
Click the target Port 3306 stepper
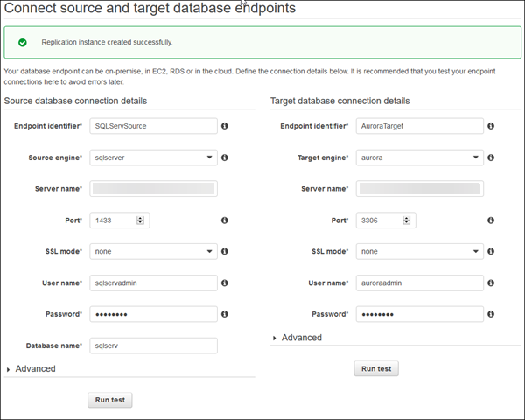407,220
